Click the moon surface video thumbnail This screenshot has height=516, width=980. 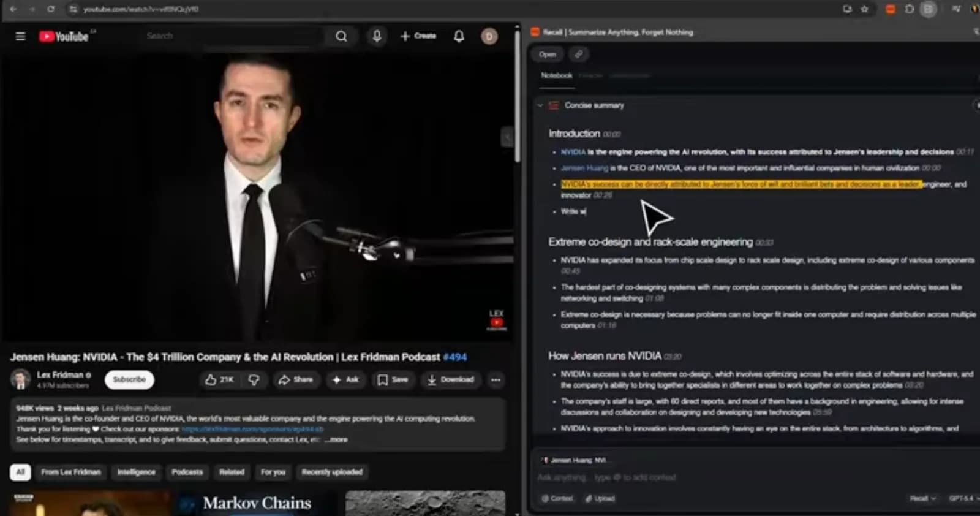[425, 503]
